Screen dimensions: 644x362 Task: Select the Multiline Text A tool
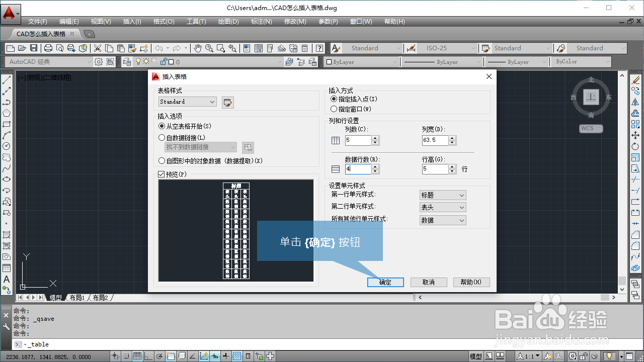pos(7,279)
